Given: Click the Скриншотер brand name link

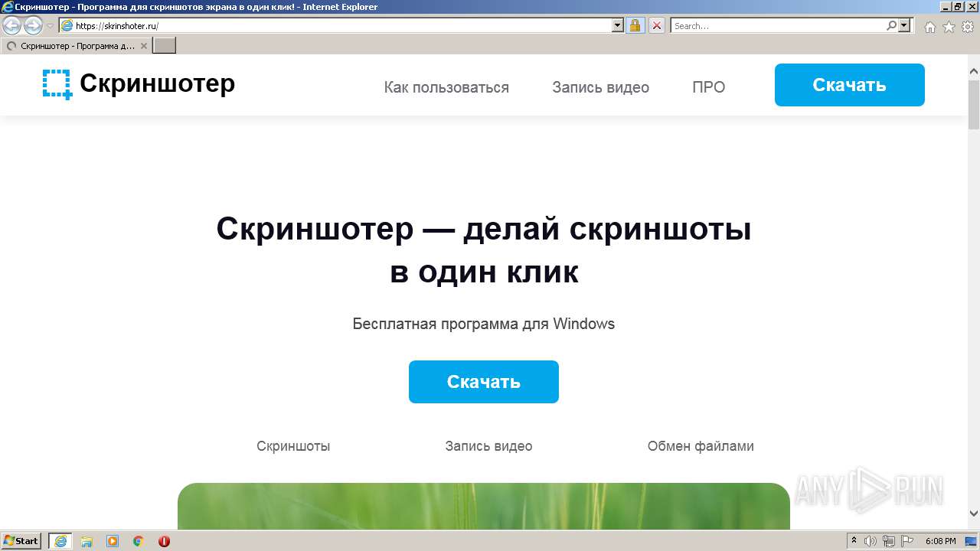Looking at the screenshot, I should pos(157,83).
